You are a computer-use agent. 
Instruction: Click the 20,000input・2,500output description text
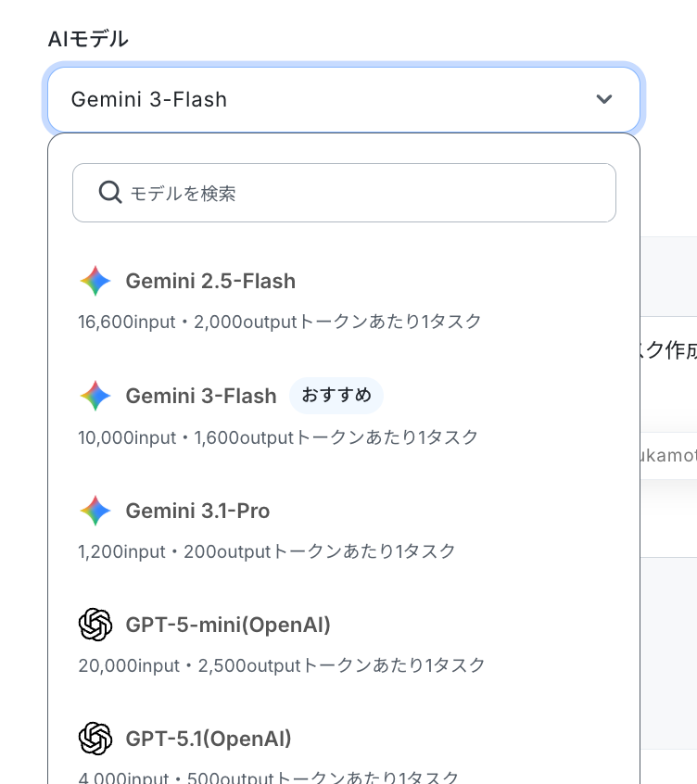pyautogui.click(x=282, y=665)
